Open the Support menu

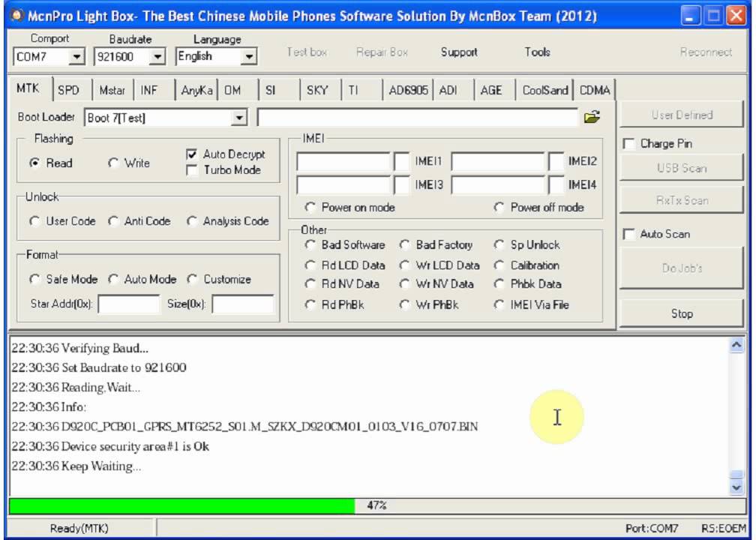459,52
